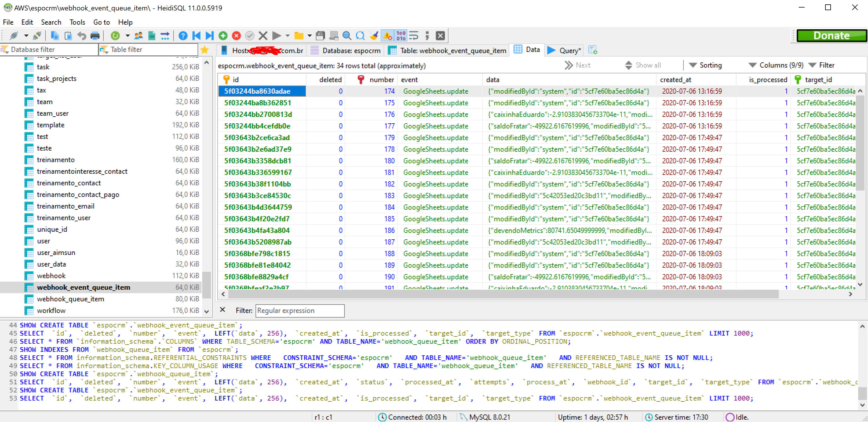Execute the current query with the blue play icon

tap(277, 35)
